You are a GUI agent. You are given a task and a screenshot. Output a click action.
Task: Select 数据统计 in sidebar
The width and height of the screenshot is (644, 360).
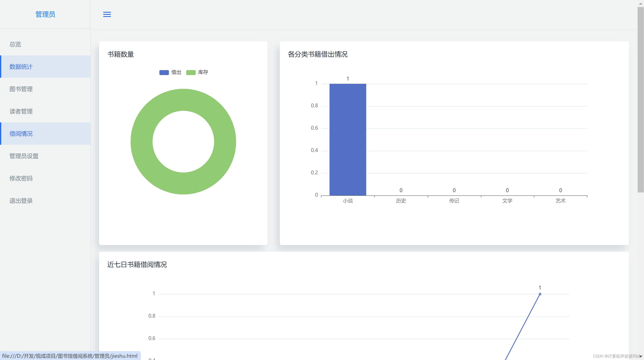(21, 67)
